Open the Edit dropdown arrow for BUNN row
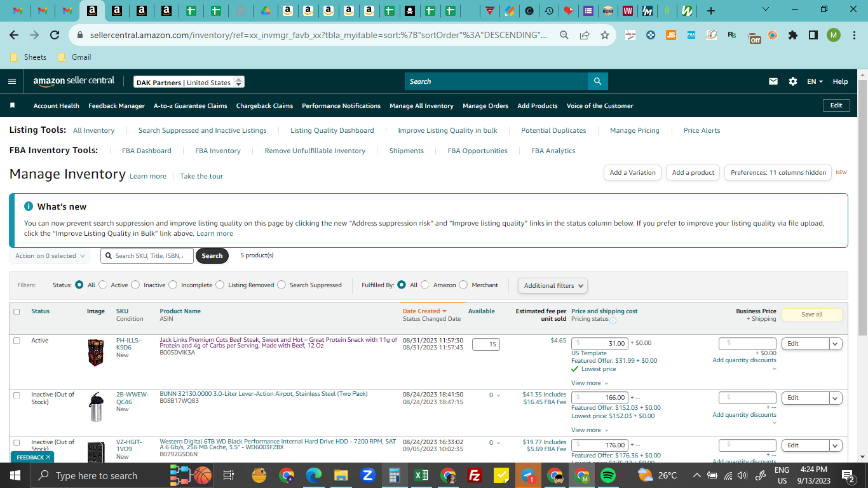The width and height of the screenshot is (868, 488). pos(836,398)
